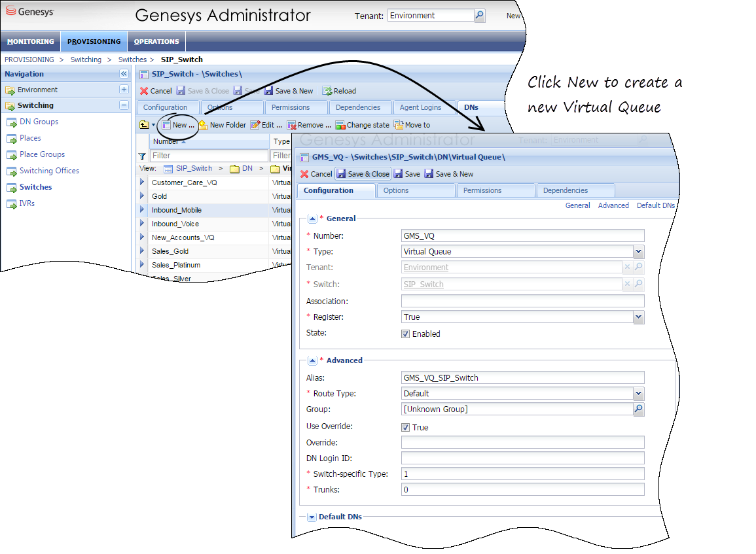Click the Move to icon
The width and height of the screenshot is (756, 554).
(x=399, y=125)
